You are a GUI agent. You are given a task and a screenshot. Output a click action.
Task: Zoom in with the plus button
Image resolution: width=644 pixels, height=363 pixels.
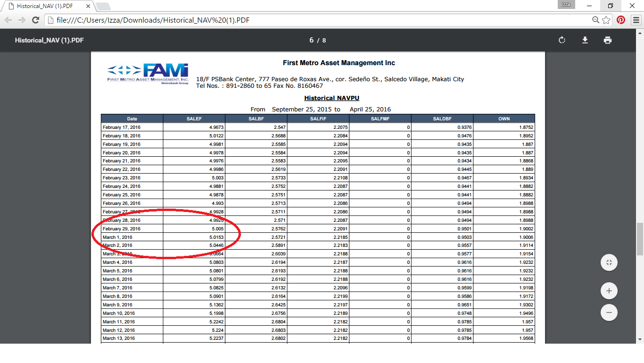[x=609, y=291]
